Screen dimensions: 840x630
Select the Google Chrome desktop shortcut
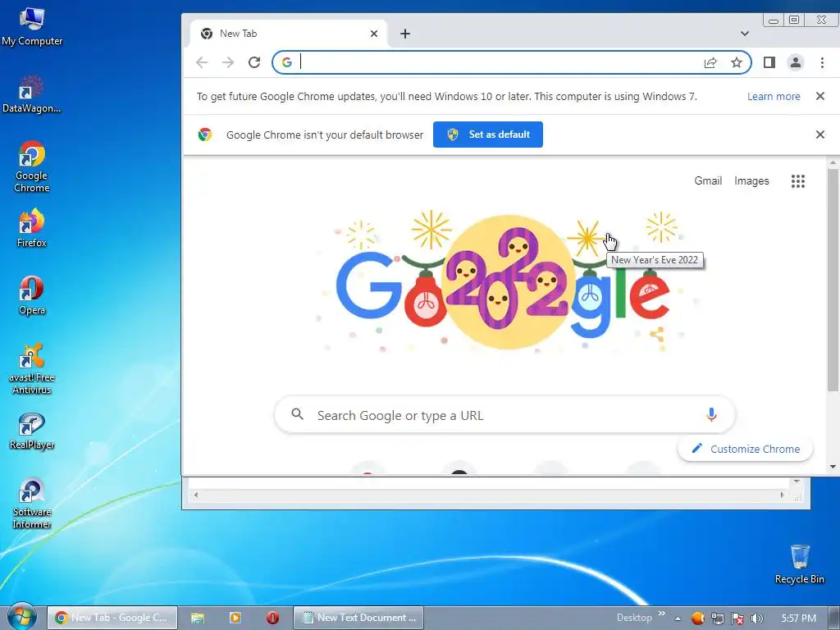(32, 166)
